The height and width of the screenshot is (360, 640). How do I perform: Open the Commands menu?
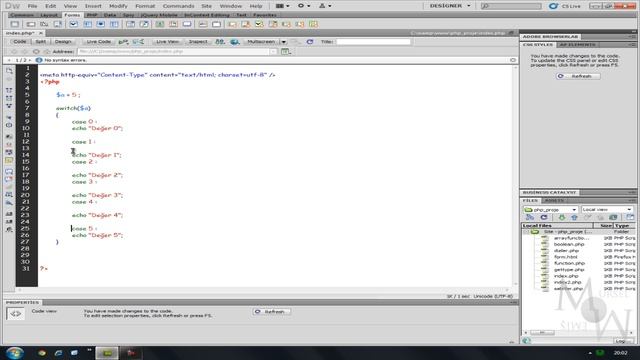click(178, 6)
